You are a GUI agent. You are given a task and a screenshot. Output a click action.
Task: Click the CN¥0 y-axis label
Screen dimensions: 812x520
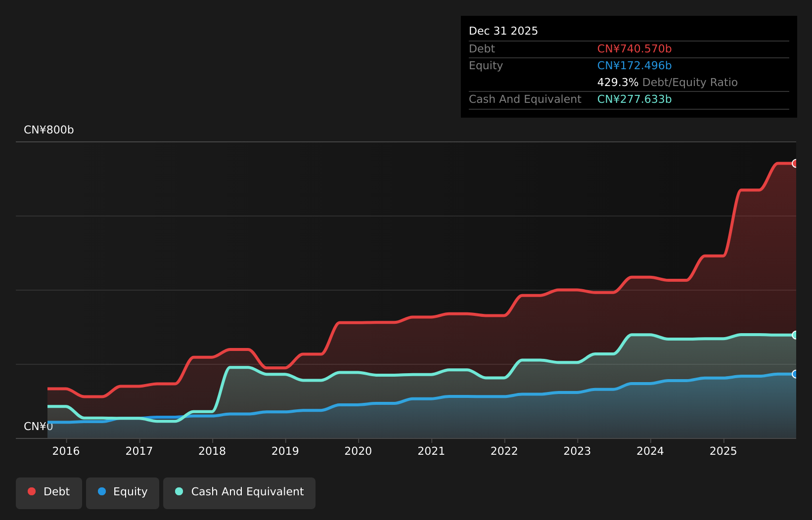tap(39, 427)
